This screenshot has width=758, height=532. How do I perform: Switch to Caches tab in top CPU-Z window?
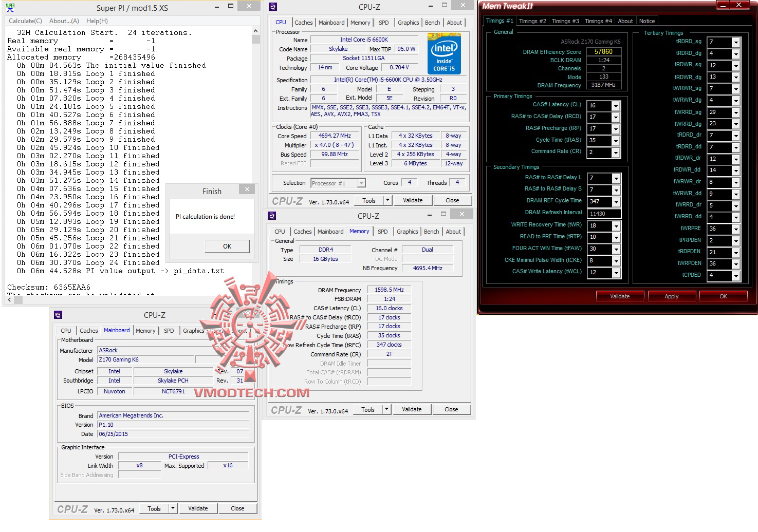coord(303,23)
